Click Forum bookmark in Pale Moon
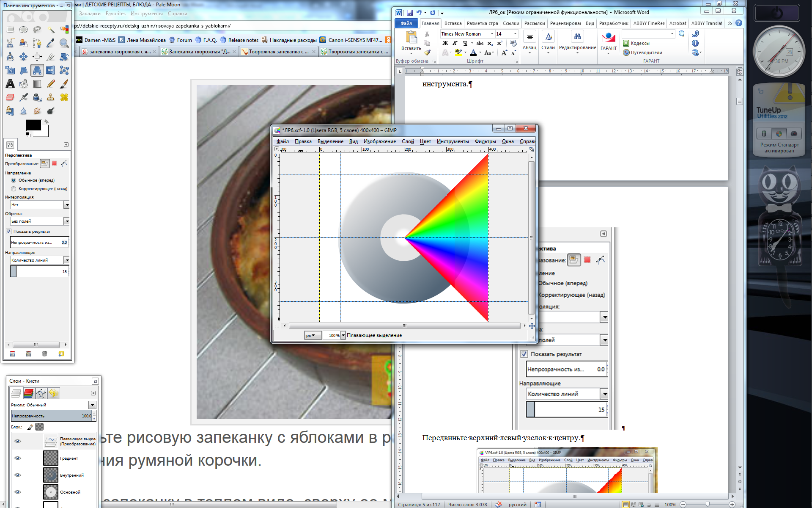Screen dimensions: 812x508 [181, 40]
